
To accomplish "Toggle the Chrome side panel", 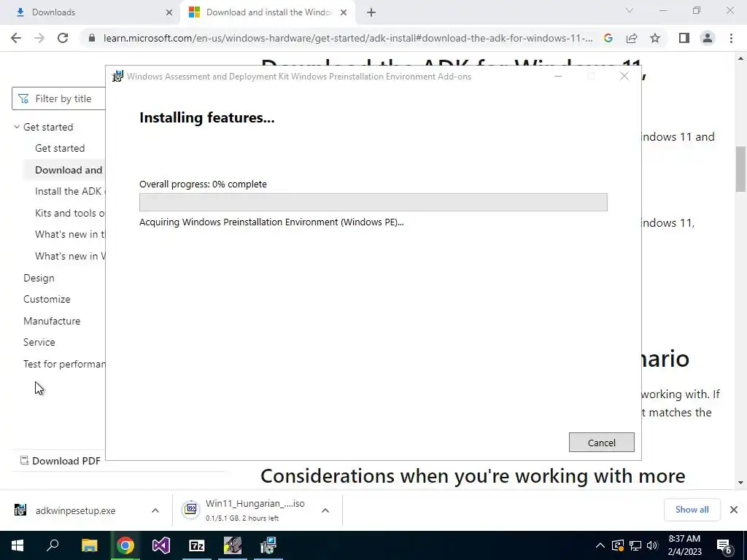I will point(684,38).
